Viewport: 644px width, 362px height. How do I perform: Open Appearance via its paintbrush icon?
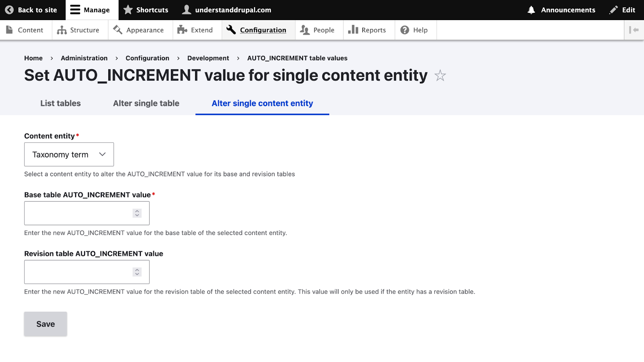click(x=118, y=30)
